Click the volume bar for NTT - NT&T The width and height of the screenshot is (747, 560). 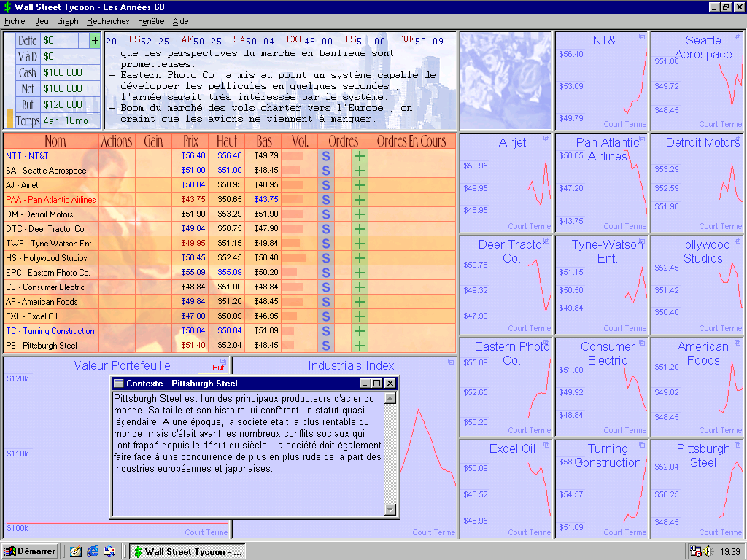(292, 156)
